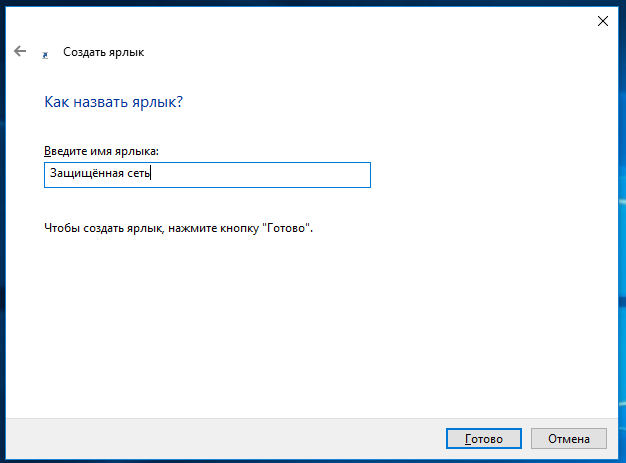This screenshot has height=463, width=626.
Task: Click the shortcut name input field
Action: coord(207,174)
